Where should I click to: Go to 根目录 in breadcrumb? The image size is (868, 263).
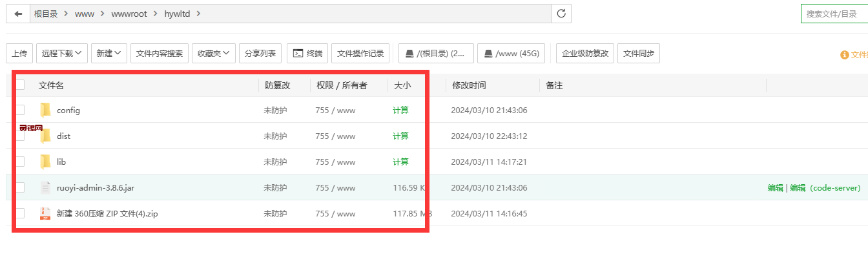46,14
